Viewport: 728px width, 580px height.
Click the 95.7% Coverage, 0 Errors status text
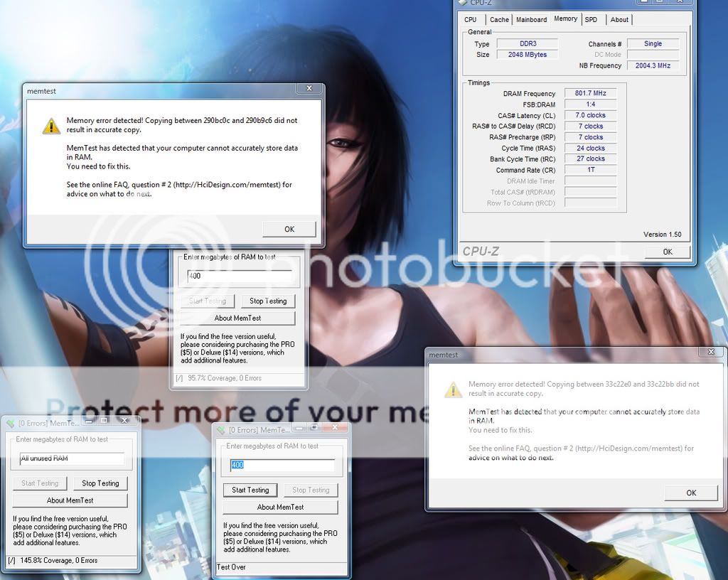pyautogui.click(x=225, y=378)
